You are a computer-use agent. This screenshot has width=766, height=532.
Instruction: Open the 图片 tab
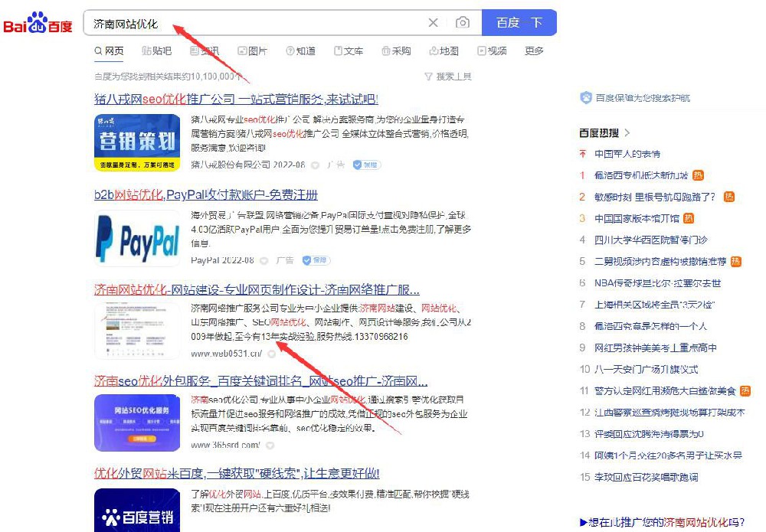(x=252, y=51)
